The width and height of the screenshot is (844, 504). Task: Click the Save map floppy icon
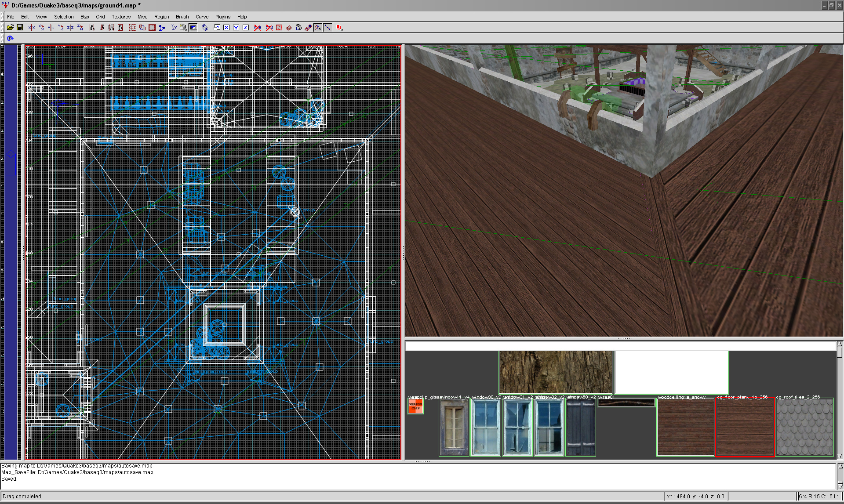pos(20,27)
